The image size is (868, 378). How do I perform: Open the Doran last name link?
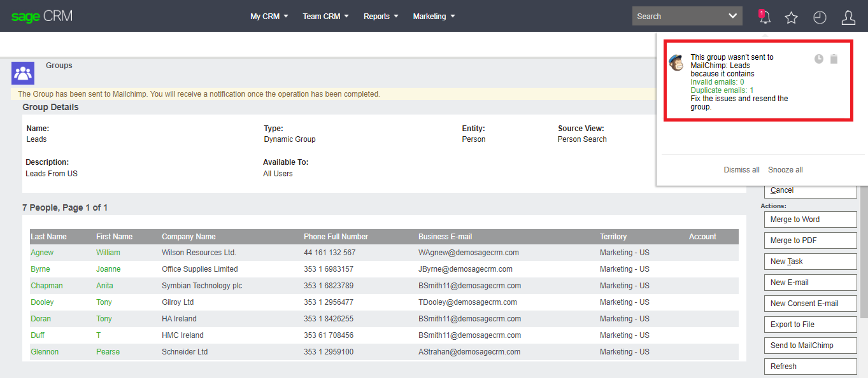[x=41, y=319]
